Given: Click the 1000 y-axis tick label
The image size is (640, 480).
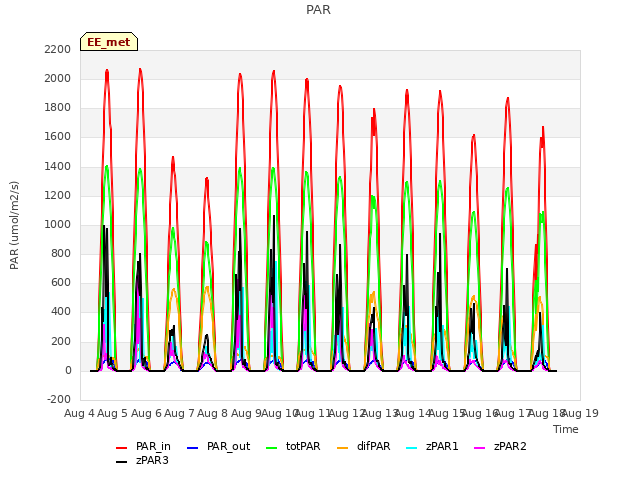Looking at the screenshot, I should (x=58, y=224).
